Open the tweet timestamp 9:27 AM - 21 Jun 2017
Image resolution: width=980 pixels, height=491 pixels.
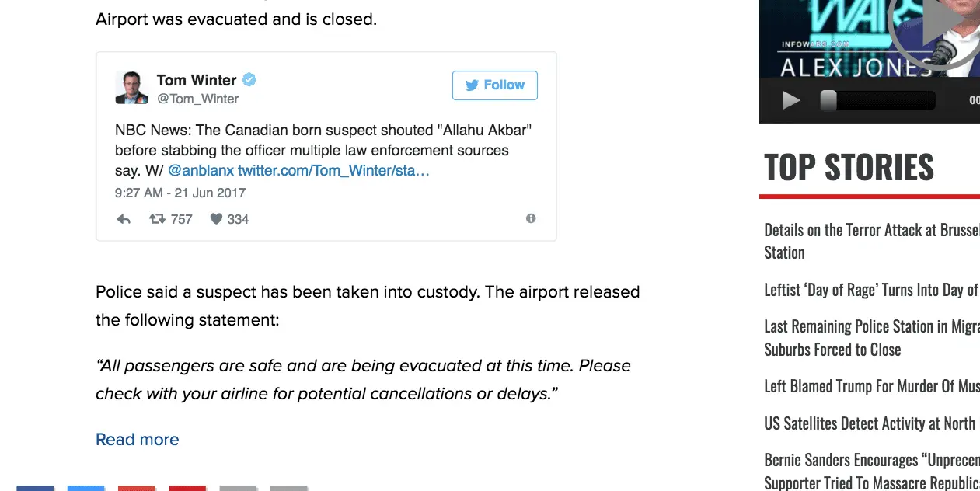(180, 193)
